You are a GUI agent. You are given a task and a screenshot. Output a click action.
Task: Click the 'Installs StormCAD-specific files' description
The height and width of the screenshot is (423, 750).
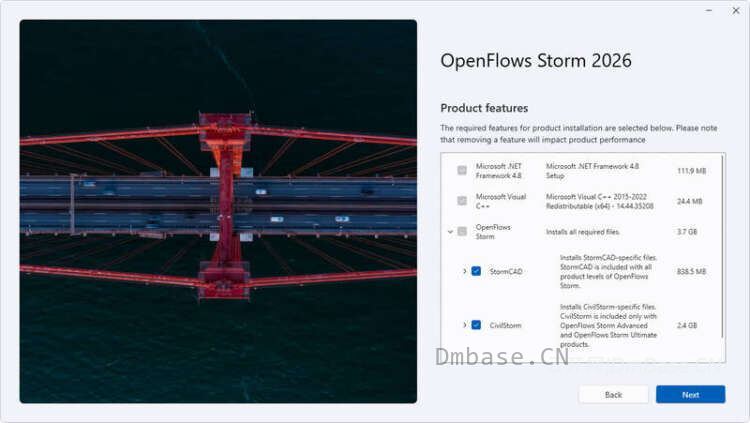[608, 271]
